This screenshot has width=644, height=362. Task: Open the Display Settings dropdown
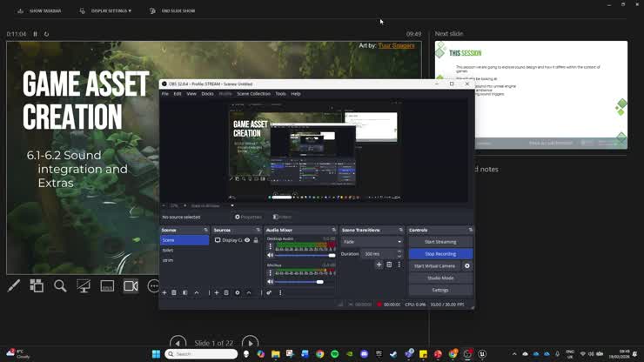click(105, 10)
